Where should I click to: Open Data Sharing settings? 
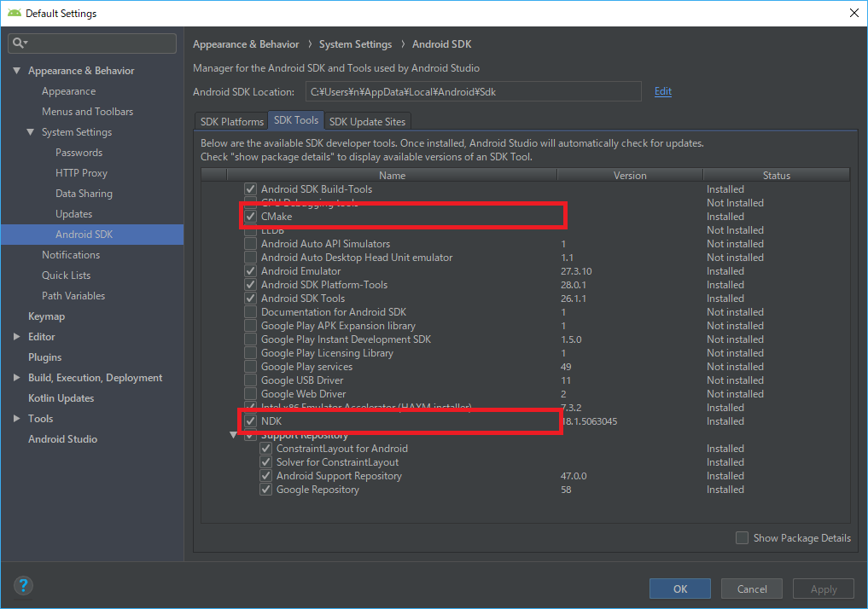pos(84,193)
